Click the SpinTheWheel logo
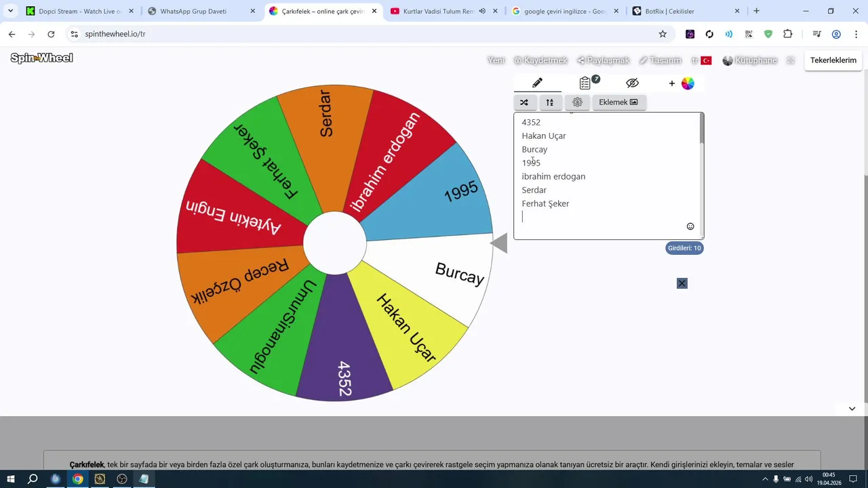This screenshot has height=488, width=868. [x=41, y=58]
